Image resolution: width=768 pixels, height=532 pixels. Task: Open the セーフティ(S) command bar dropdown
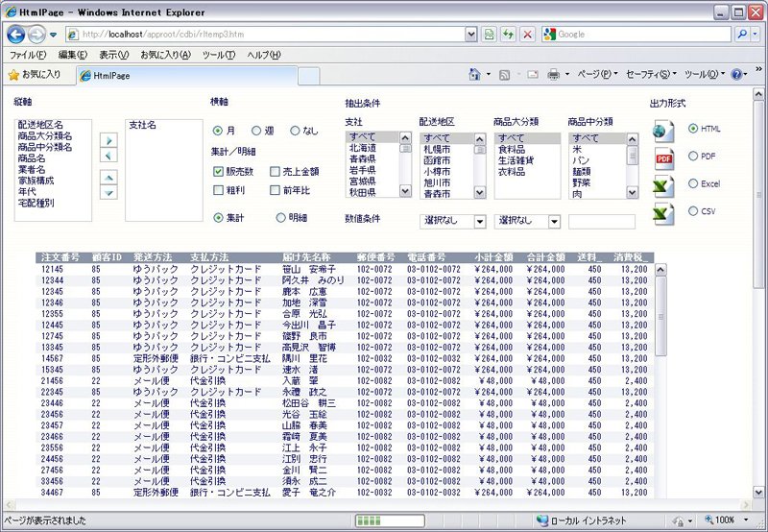651,75
